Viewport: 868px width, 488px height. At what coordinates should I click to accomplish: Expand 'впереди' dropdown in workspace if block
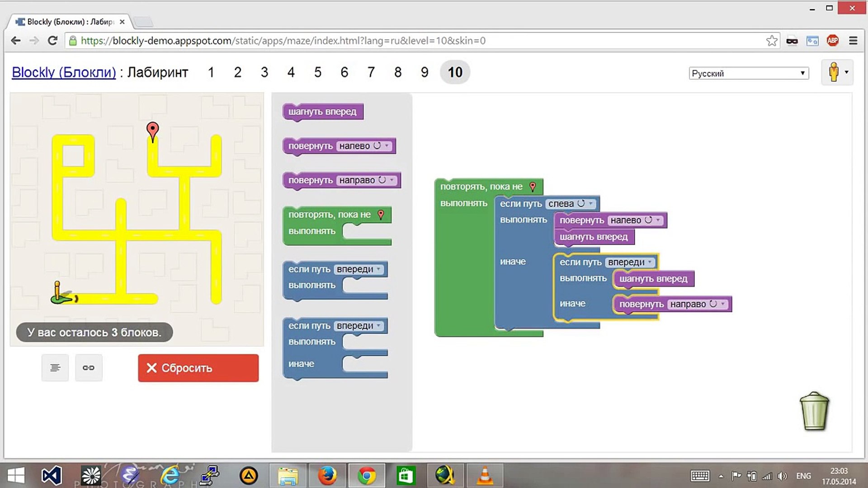coord(630,262)
